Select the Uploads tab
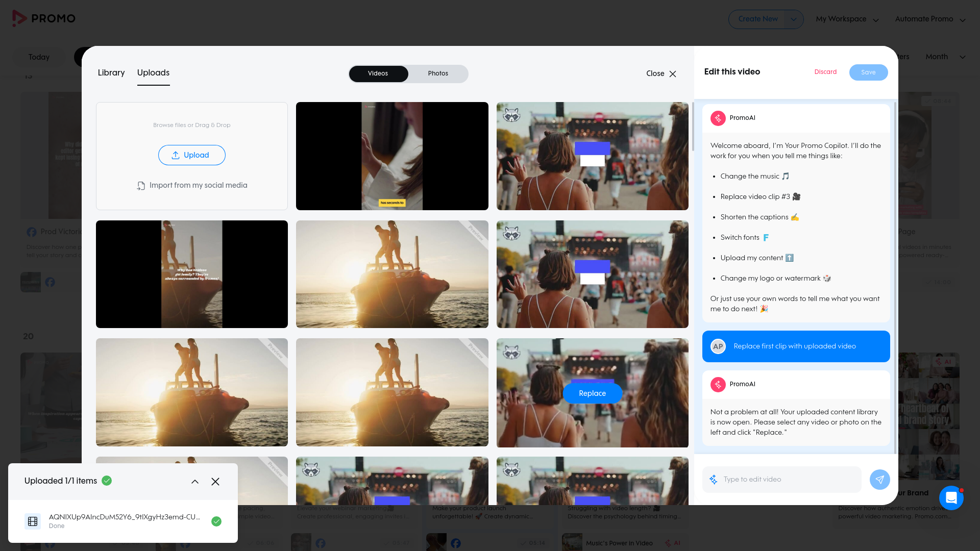The image size is (980, 551). pos(153,73)
